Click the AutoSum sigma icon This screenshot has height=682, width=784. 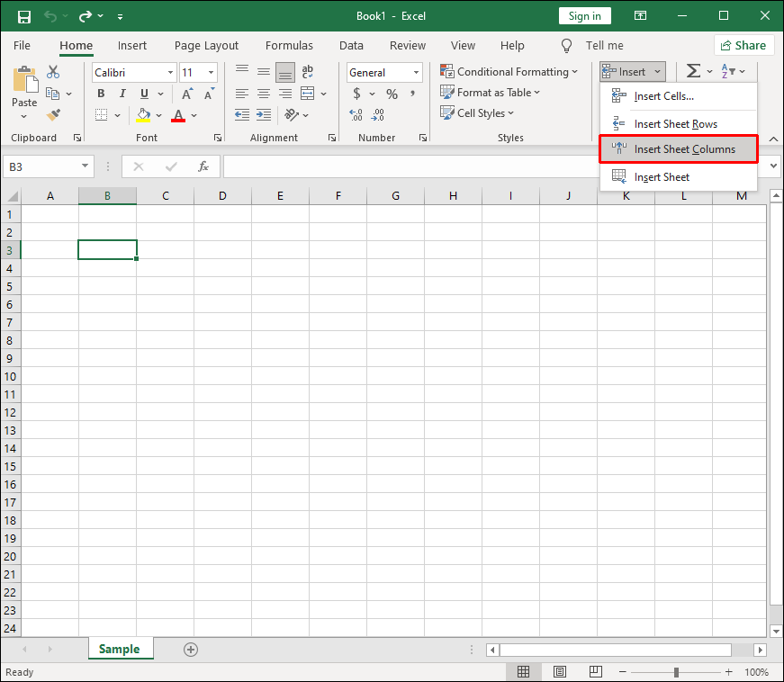tap(693, 71)
